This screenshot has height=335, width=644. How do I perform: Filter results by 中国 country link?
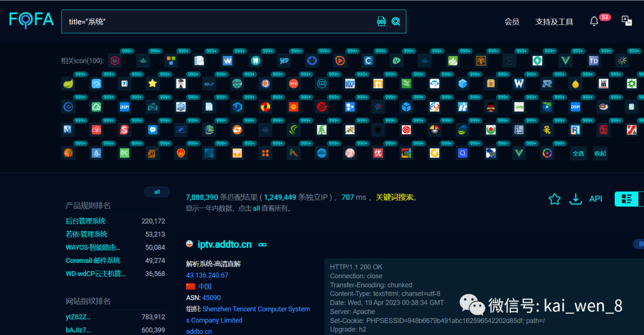point(205,287)
